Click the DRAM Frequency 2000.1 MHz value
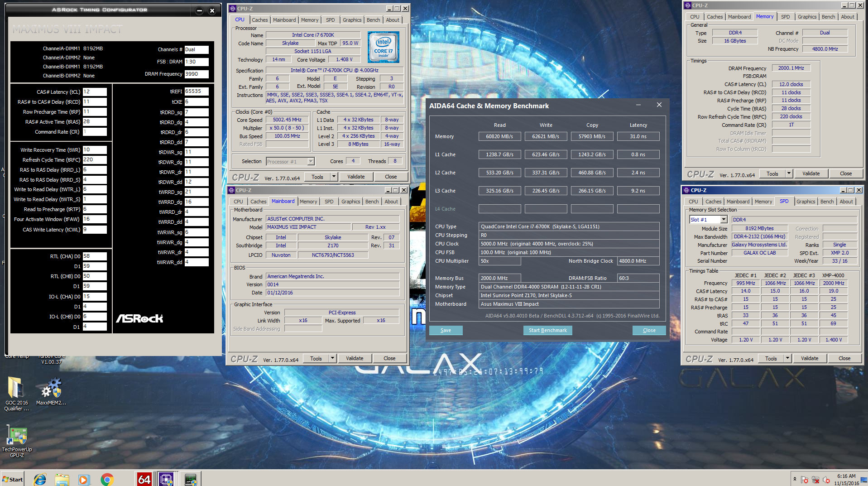The width and height of the screenshot is (868, 486). pyautogui.click(x=791, y=68)
